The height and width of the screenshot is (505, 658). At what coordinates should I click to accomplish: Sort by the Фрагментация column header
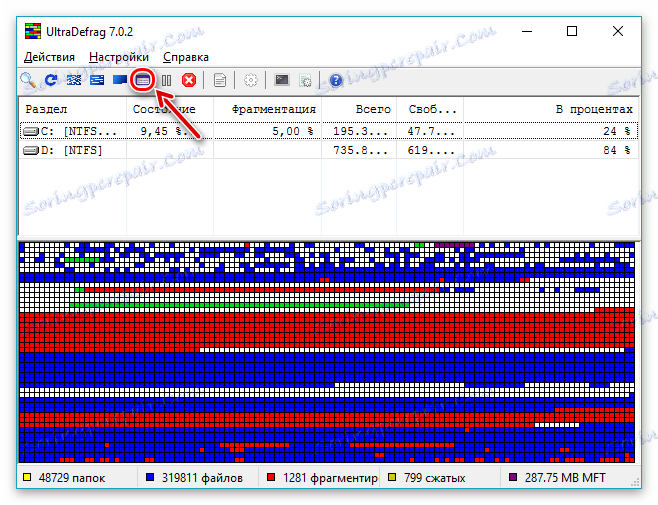point(267,110)
